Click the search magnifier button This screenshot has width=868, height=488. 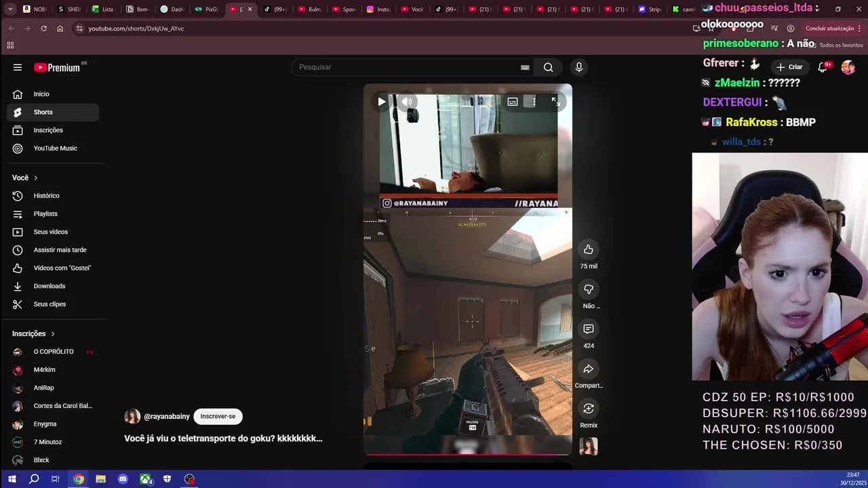pos(548,67)
